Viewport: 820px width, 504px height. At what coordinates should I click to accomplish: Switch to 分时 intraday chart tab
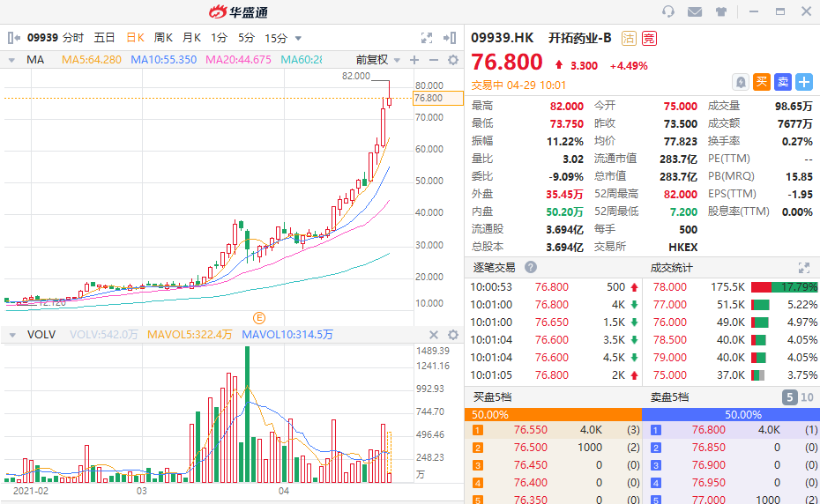(x=73, y=38)
